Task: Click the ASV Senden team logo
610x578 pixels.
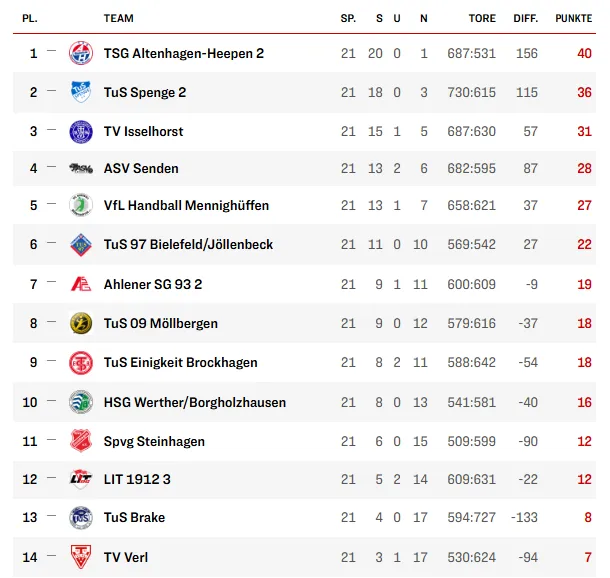Action: 80,168
